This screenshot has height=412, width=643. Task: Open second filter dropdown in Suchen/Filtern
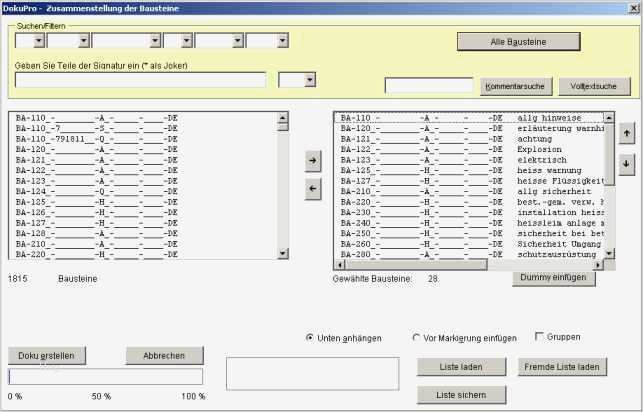coord(84,41)
